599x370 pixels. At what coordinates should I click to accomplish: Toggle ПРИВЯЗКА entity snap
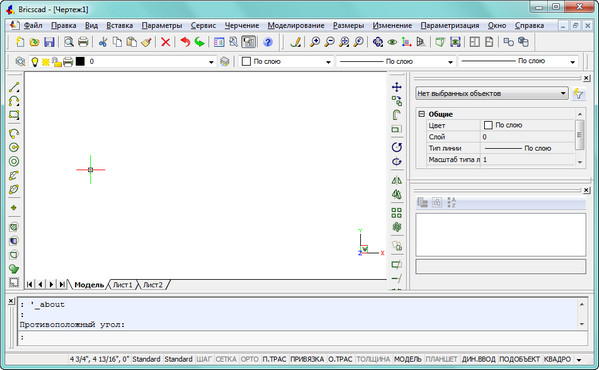pos(307,359)
